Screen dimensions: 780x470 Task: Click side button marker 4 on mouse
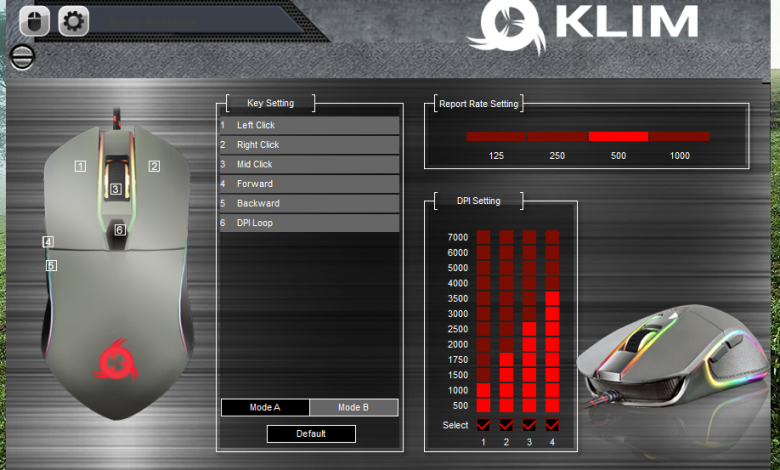[48, 242]
